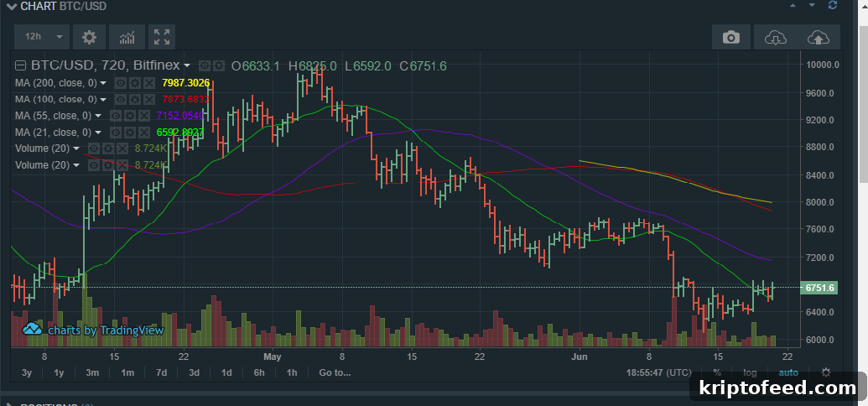Collapse the CHART BTC/USD panel chevron
This screenshot has height=406, width=868.
pyautogui.click(x=11, y=6)
